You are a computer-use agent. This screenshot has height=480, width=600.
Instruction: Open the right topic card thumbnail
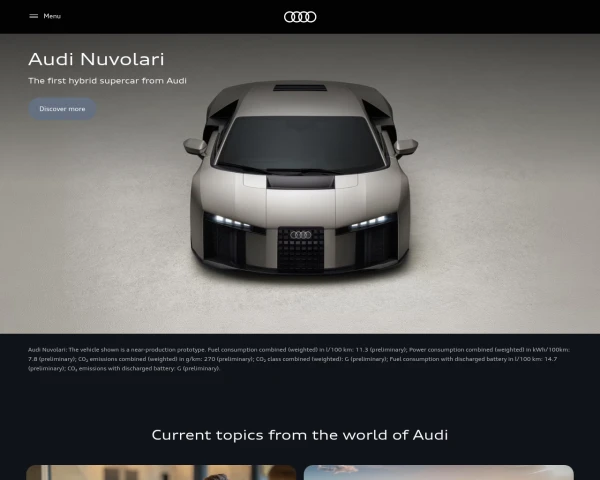pos(439,472)
